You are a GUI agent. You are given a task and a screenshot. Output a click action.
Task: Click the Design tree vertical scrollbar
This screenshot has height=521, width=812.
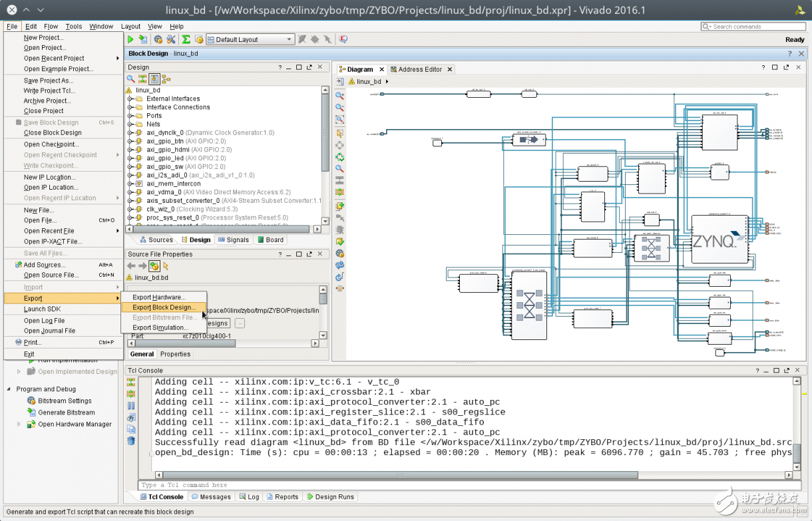325,133
